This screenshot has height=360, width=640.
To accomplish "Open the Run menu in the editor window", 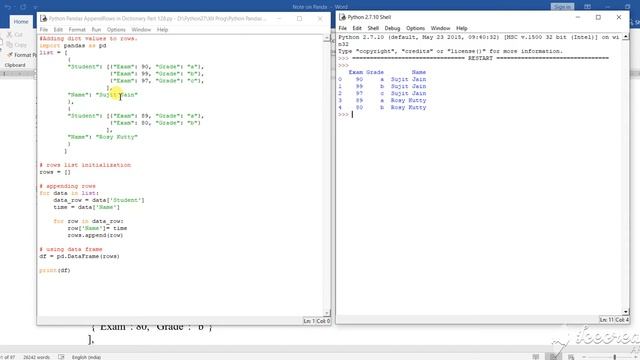I will (96, 30).
